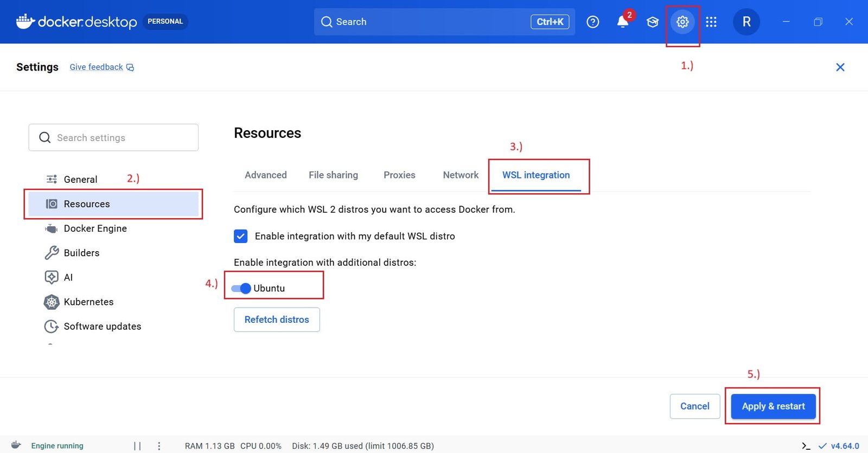Open the help question mark icon
868x453 pixels.
[593, 22]
